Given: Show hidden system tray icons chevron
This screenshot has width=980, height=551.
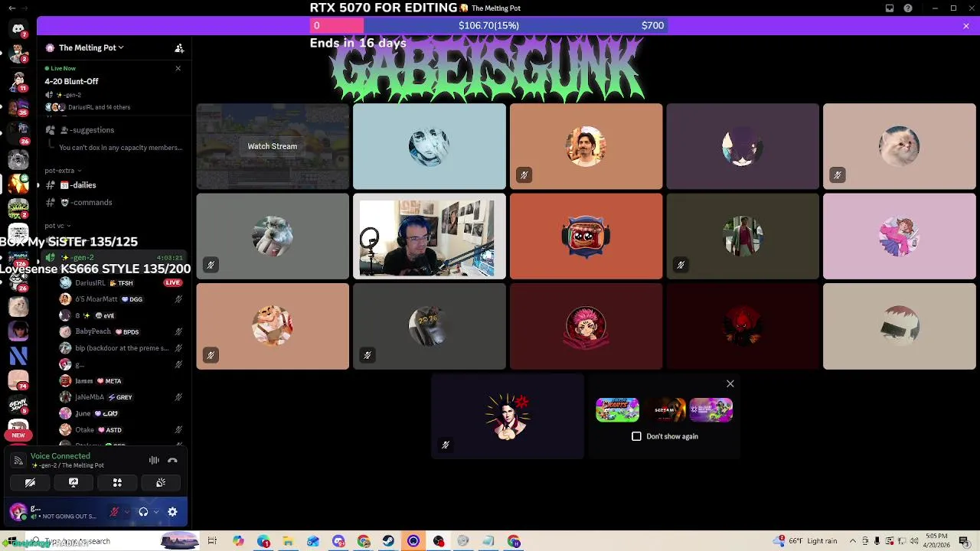Looking at the screenshot, I should pyautogui.click(x=853, y=541).
